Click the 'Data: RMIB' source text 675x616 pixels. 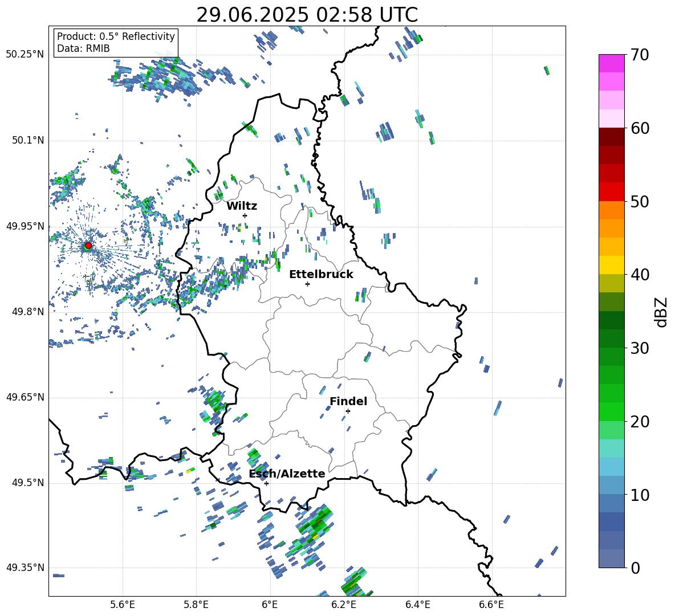click(83, 48)
